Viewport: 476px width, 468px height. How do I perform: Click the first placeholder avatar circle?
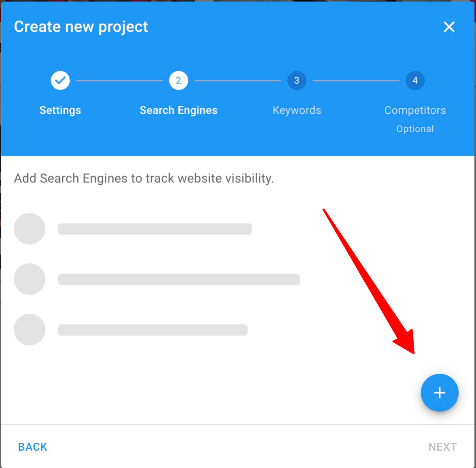[30, 229]
